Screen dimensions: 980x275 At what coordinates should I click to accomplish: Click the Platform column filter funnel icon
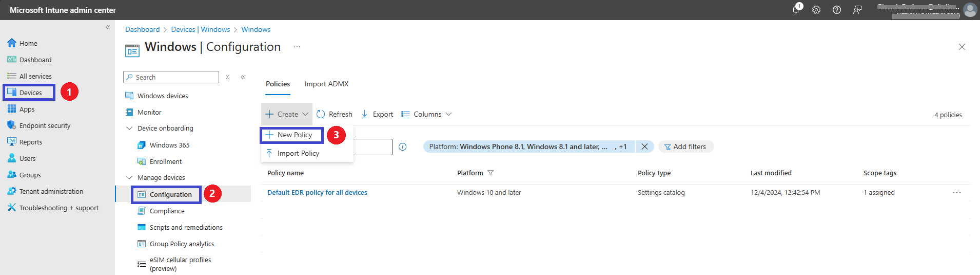491,173
